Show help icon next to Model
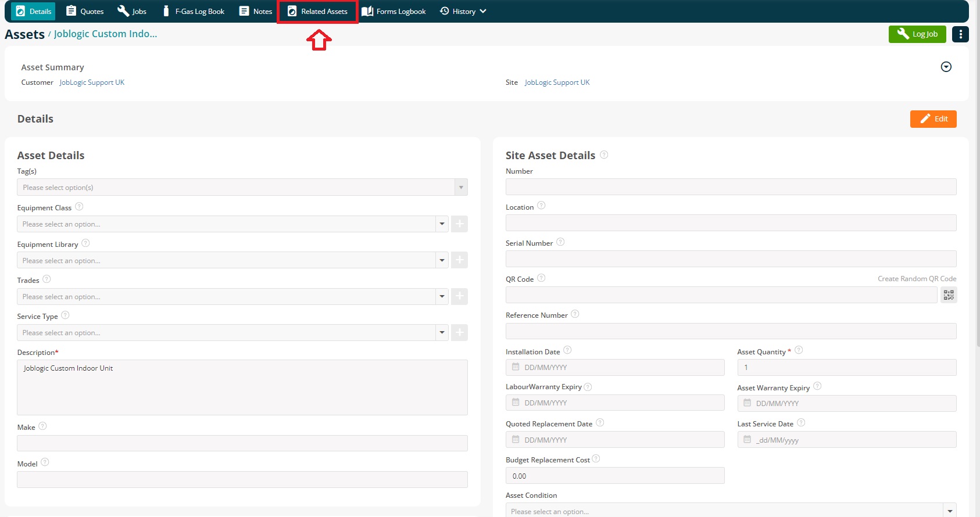The height and width of the screenshot is (517, 980). (x=45, y=462)
